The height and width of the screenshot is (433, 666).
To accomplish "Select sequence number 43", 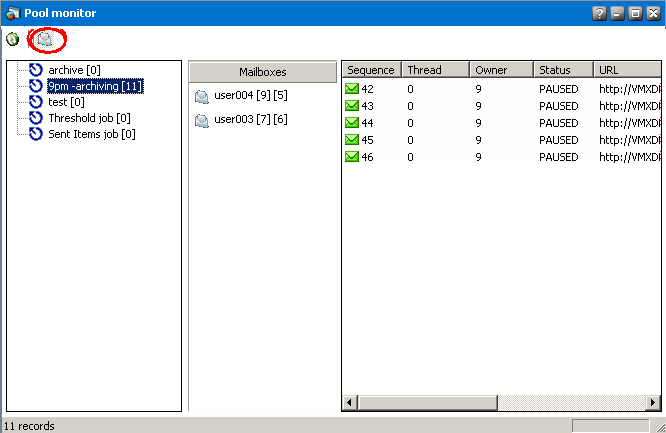I will [x=367, y=106].
